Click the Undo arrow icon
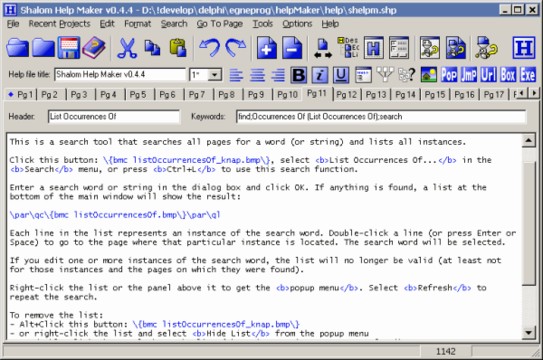Viewport: 543px width, 360px height. pos(209,48)
